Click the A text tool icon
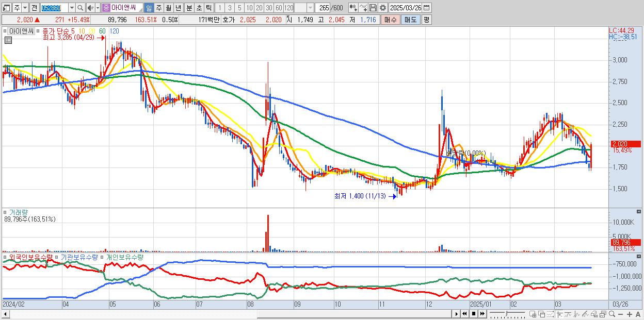This screenshot has height=320, width=644. tap(638, 314)
